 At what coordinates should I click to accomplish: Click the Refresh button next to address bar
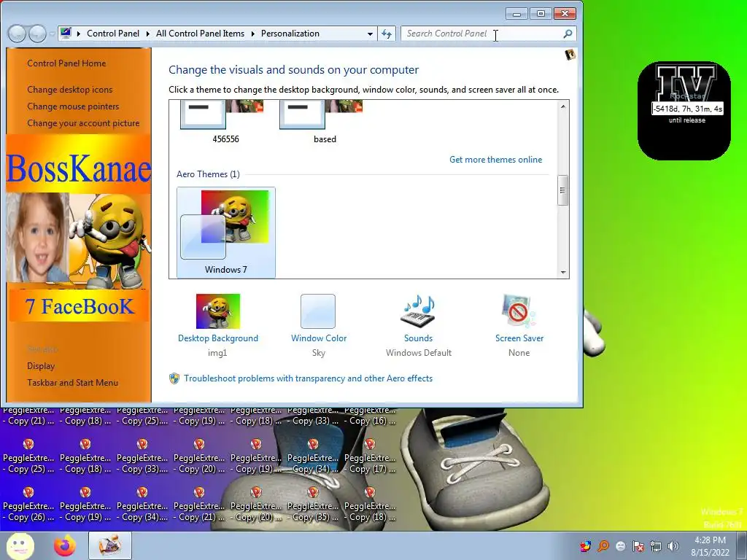[x=387, y=34]
